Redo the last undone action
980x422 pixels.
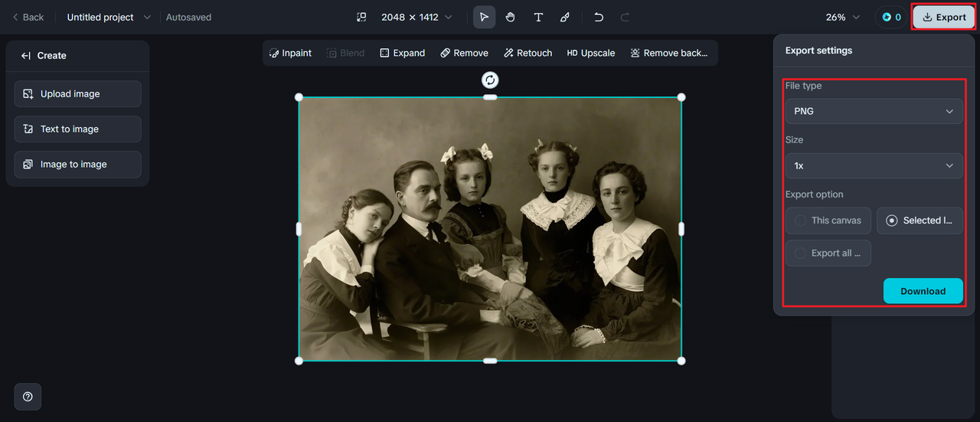[625, 17]
